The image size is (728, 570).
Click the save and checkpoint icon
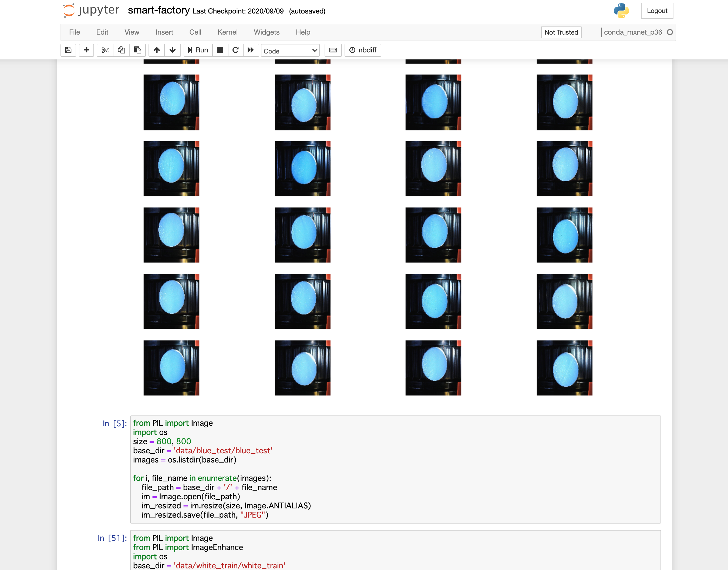click(68, 50)
